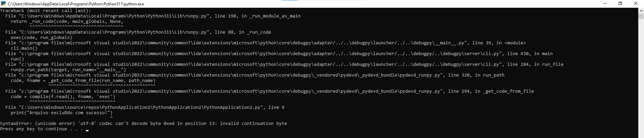Click the "return _run_code(code, main_globals" line
This screenshot has height=138, width=644.
(67, 21)
